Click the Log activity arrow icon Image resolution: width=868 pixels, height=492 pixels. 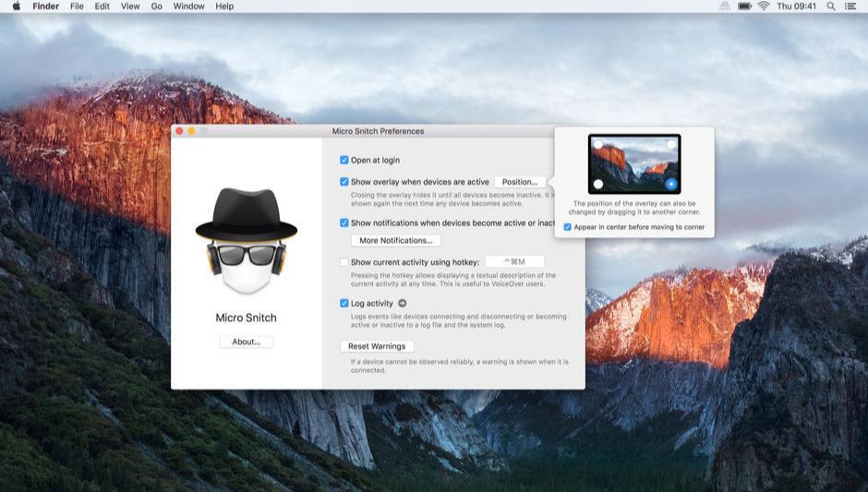click(403, 303)
